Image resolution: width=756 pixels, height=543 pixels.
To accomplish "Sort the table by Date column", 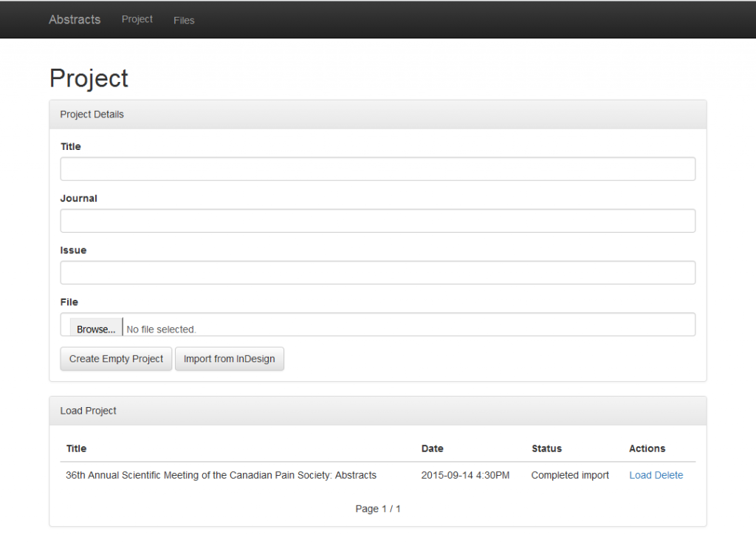I will pyautogui.click(x=432, y=448).
